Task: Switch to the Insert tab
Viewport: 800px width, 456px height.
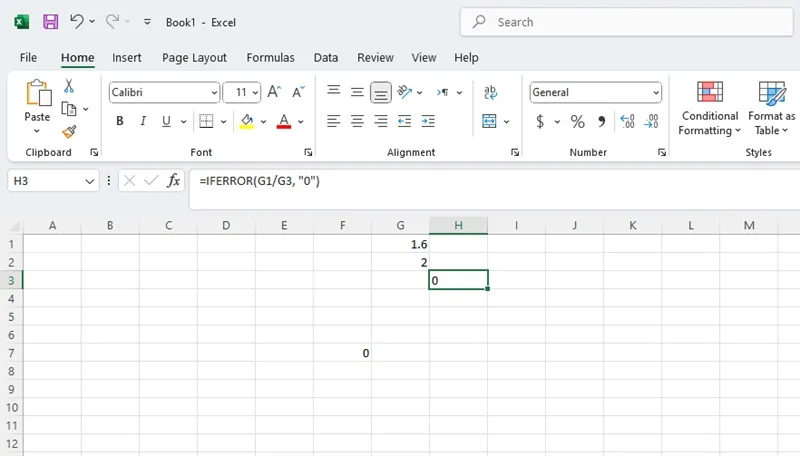Action: (x=127, y=58)
